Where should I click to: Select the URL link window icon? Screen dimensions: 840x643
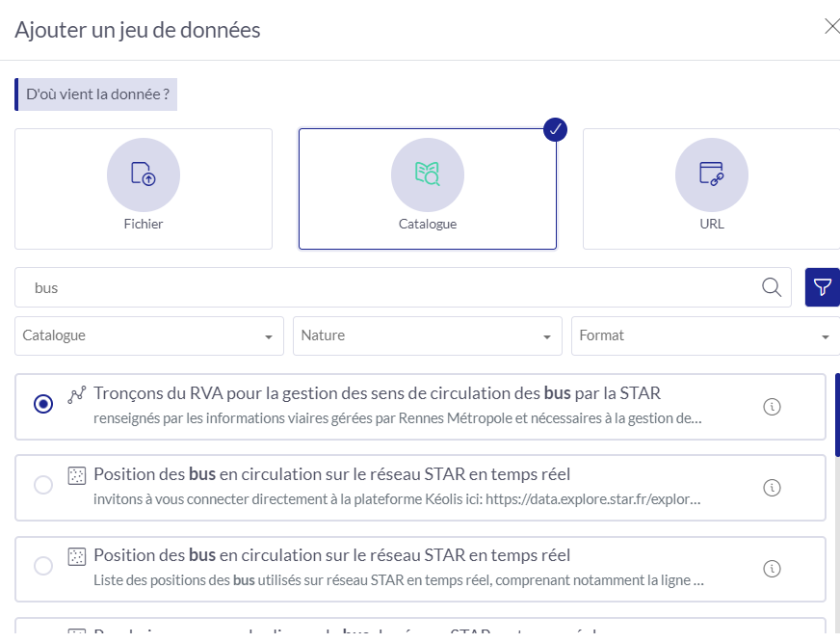712,174
